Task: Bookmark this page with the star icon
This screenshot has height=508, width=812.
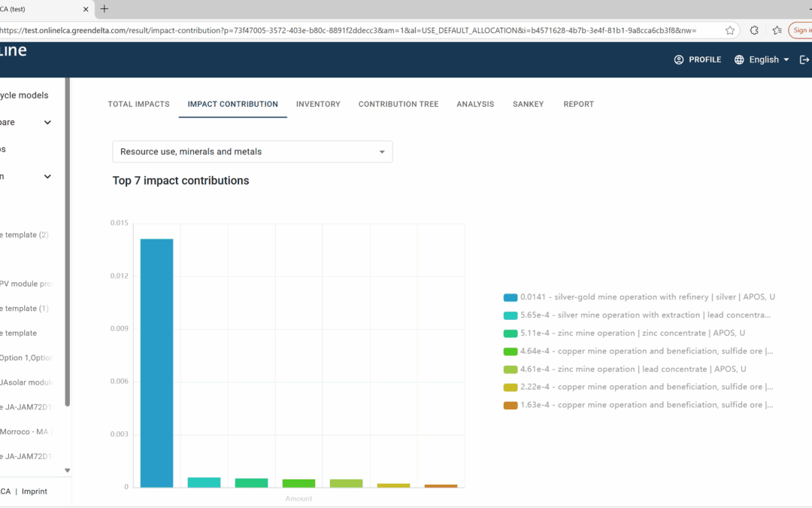Action: (x=730, y=30)
